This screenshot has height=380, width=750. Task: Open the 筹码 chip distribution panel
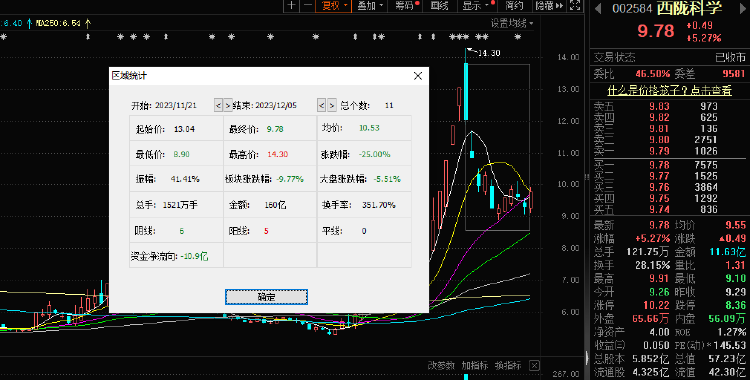(x=406, y=6)
